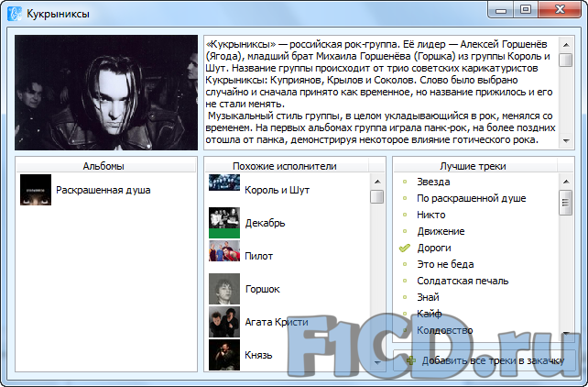Viewport: 588px width, 387px height.
Task: Click the bullet icon next to Солдатская печаль
Action: 405,281
